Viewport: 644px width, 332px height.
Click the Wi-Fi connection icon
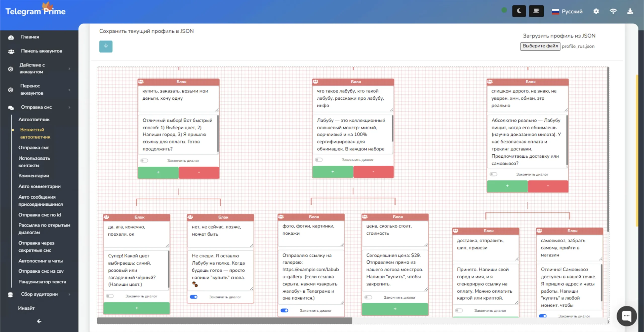613,11
